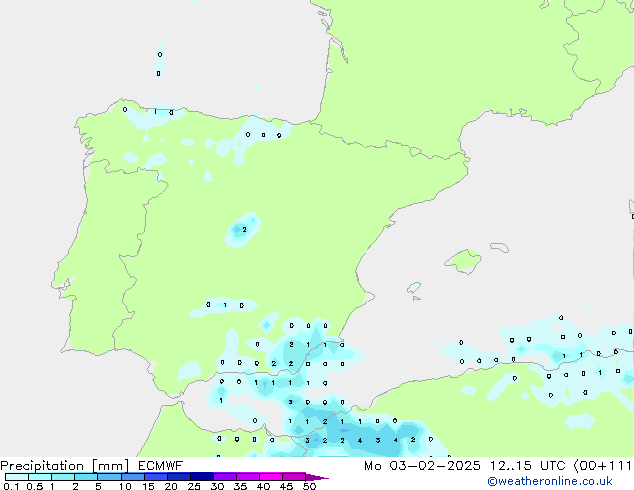
Task: Click the "35" legend scale label
Action: tap(240, 486)
